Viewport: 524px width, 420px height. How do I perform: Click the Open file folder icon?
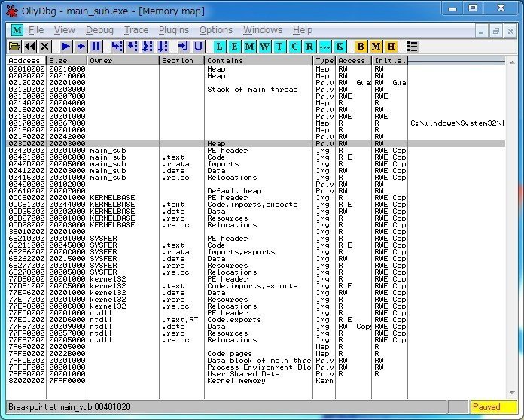(x=14, y=47)
